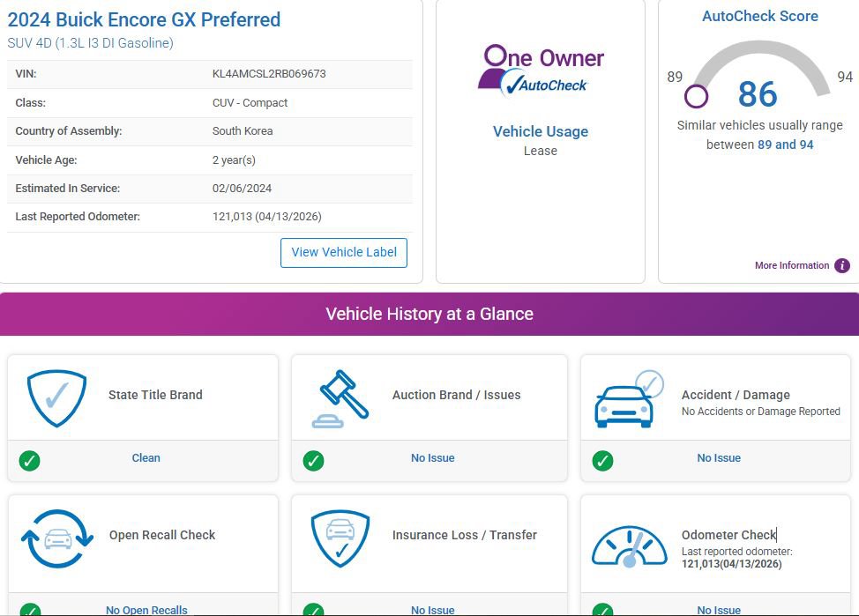Viewport: 859px width, 616px height.
Task: Click green checkmark in Accident / Damage card
Action: [x=602, y=461]
